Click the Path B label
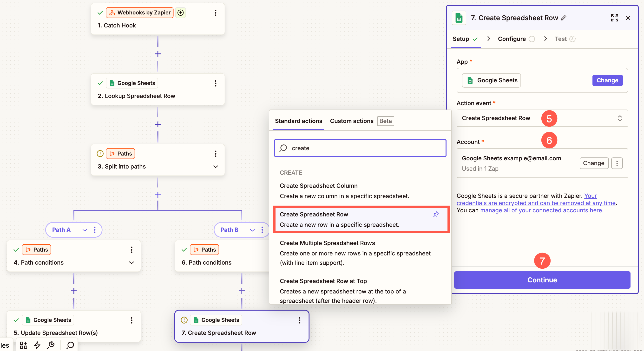644x351 pixels. coord(229,230)
